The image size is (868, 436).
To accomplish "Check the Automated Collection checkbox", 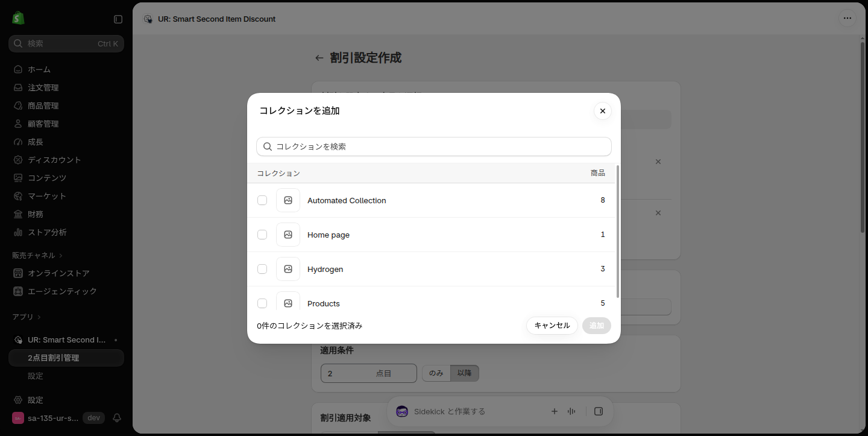I will 262,200.
